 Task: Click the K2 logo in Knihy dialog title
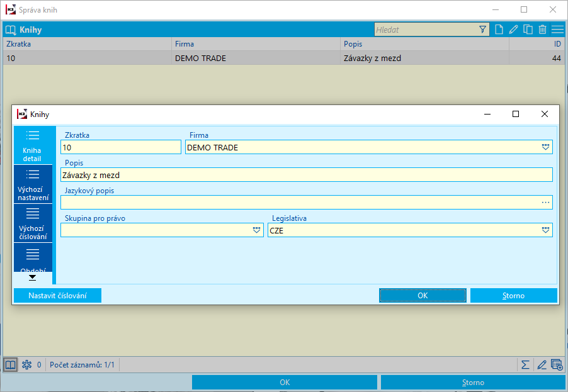[22, 114]
